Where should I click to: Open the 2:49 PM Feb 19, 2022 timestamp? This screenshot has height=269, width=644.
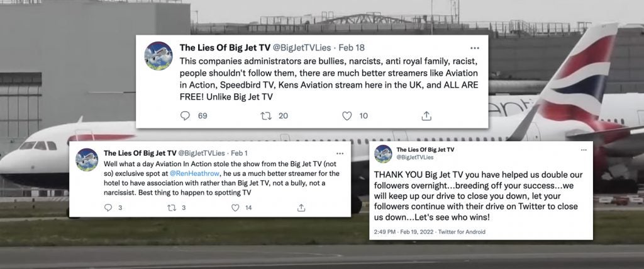pos(404,232)
